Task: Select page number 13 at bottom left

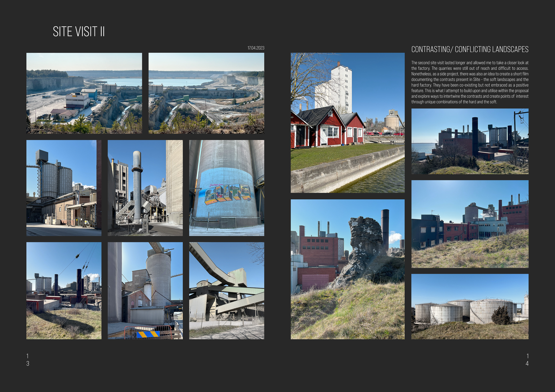Action: (28, 359)
